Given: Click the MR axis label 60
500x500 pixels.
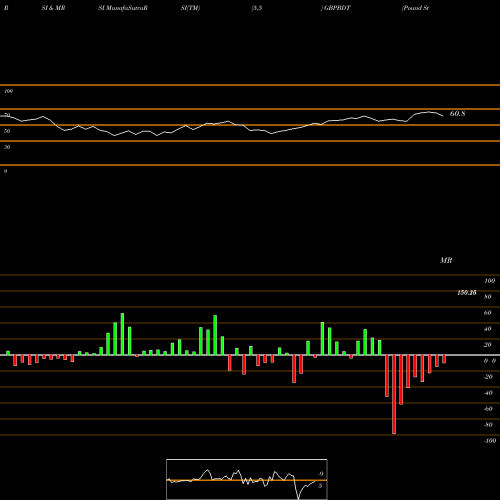Looking at the screenshot, I should (x=487, y=313).
